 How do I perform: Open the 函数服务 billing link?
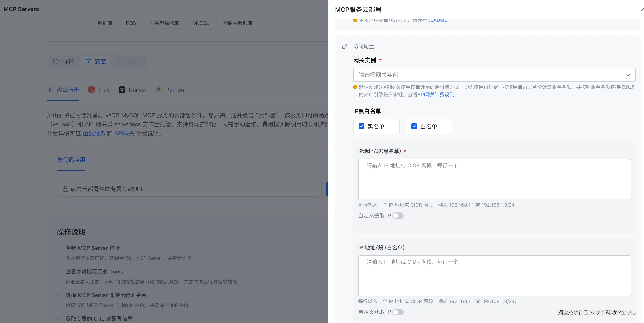point(94,134)
